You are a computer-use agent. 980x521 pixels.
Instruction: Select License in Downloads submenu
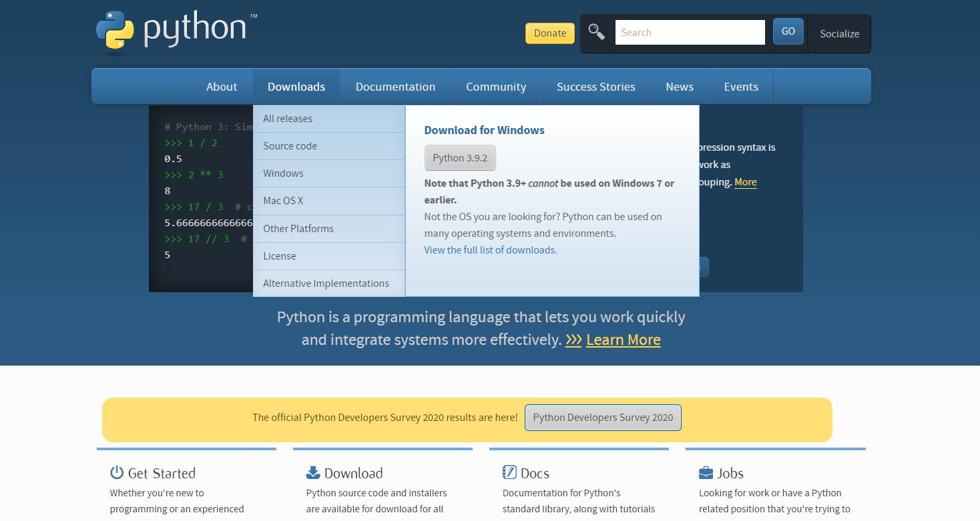click(x=329, y=256)
